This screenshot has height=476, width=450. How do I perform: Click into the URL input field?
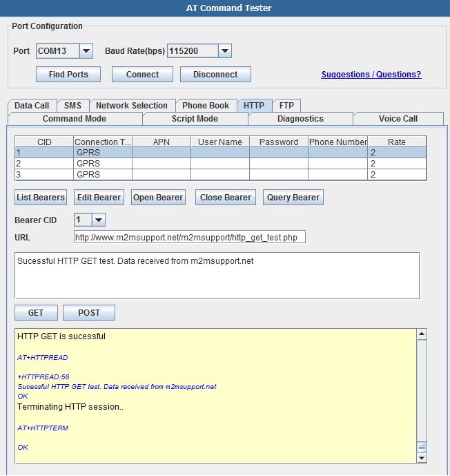tap(190, 237)
